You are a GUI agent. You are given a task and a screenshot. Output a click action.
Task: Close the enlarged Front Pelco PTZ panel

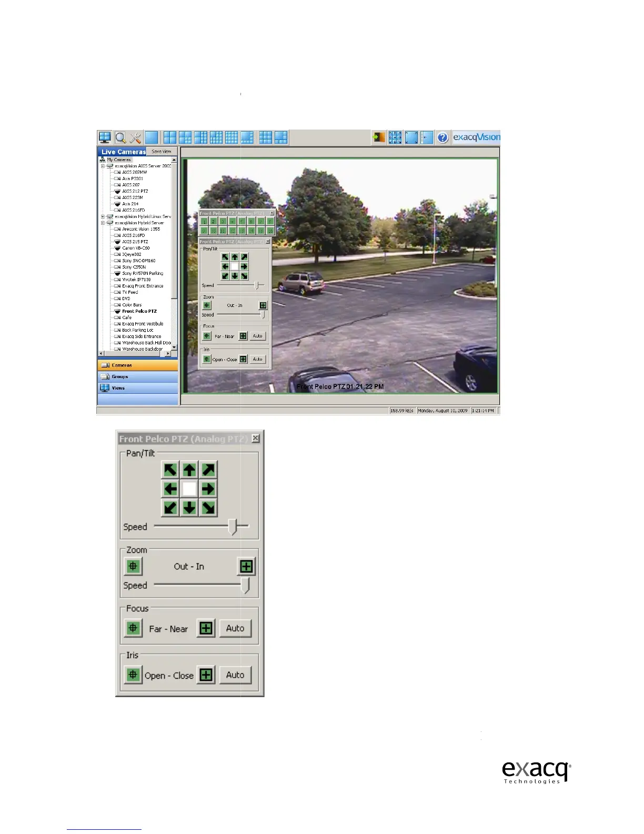pyautogui.click(x=255, y=438)
